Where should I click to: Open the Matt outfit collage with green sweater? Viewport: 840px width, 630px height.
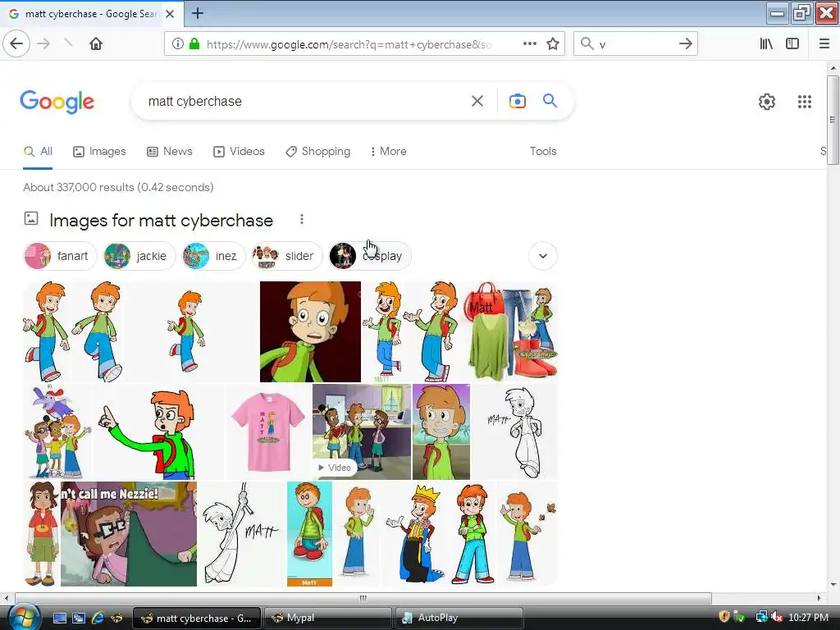(510, 331)
